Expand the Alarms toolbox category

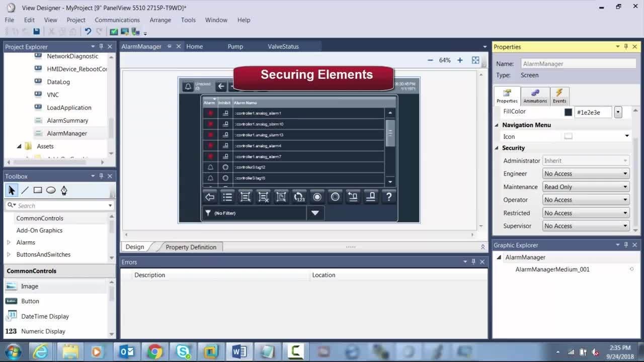(x=9, y=242)
